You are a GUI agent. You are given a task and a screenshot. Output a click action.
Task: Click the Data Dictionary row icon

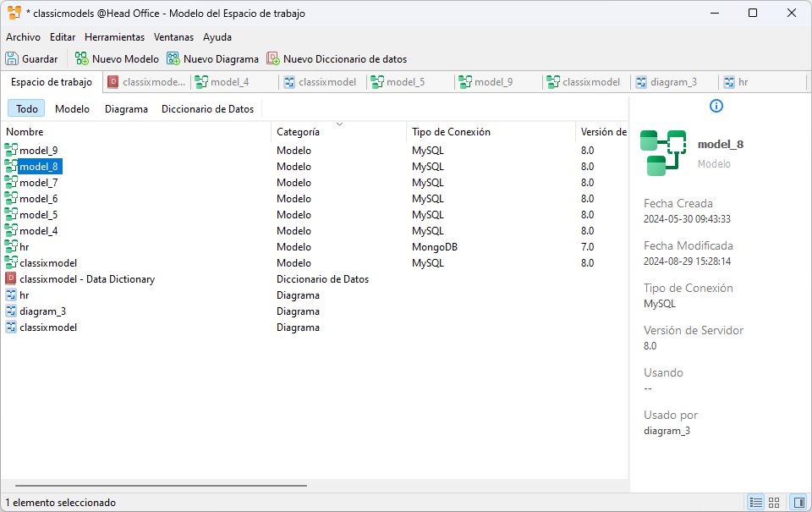click(x=11, y=278)
